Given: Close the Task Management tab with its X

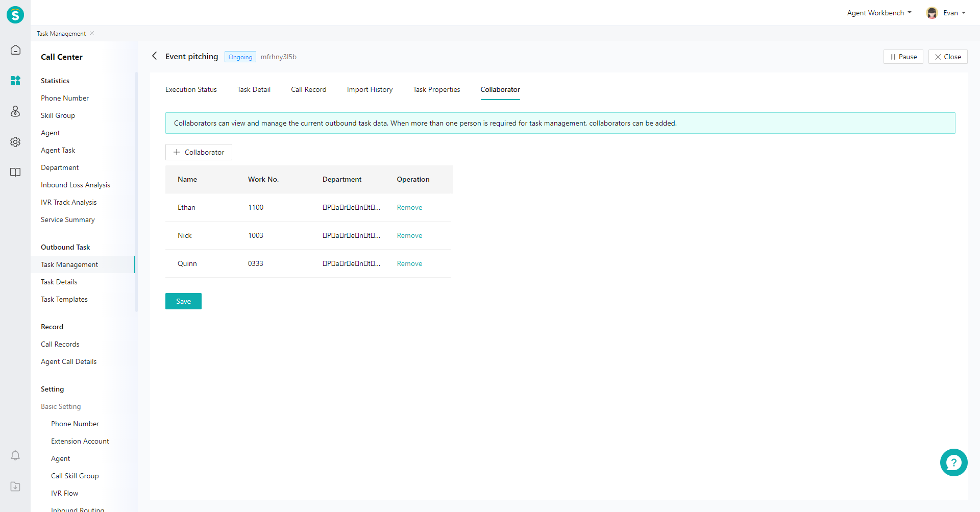Looking at the screenshot, I should click(92, 33).
